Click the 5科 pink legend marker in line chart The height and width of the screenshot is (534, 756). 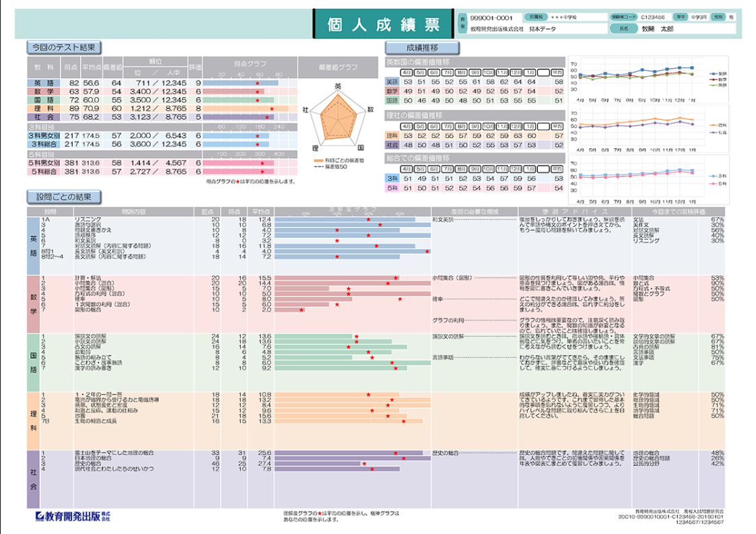pyautogui.click(x=713, y=182)
